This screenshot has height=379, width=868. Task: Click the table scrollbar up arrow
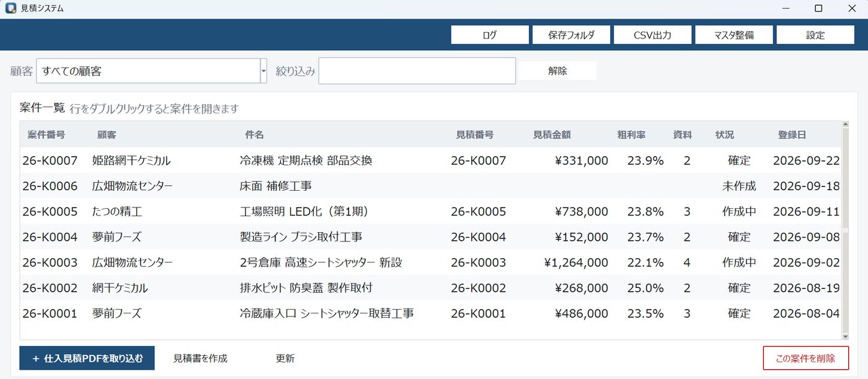844,124
